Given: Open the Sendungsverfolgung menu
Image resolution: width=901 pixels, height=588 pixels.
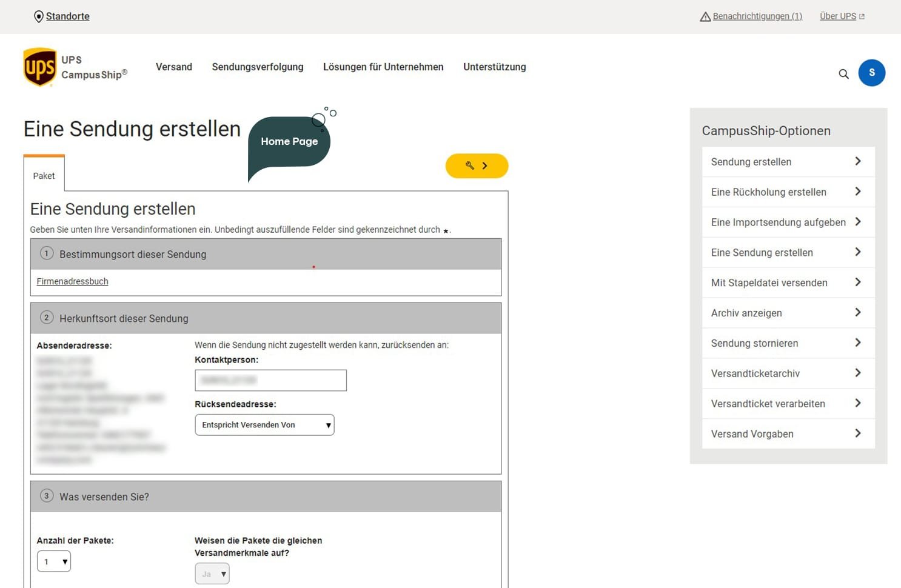Looking at the screenshot, I should pyautogui.click(x=258, y=67).
